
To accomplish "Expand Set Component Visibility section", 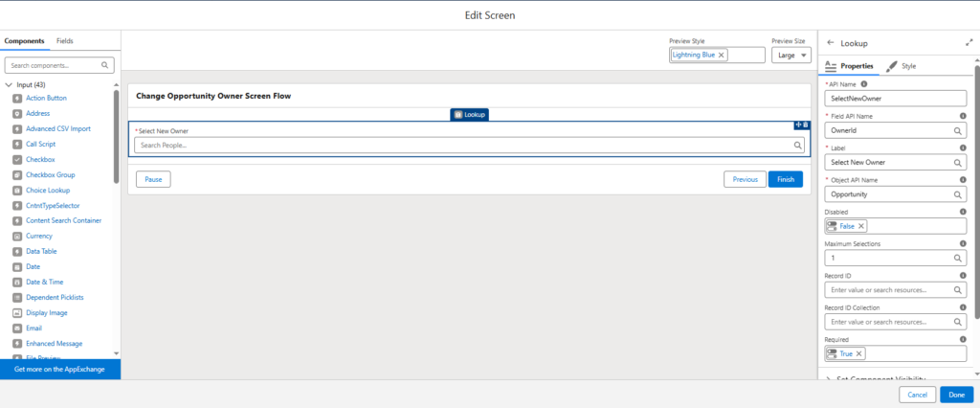I will pos(828,379).
